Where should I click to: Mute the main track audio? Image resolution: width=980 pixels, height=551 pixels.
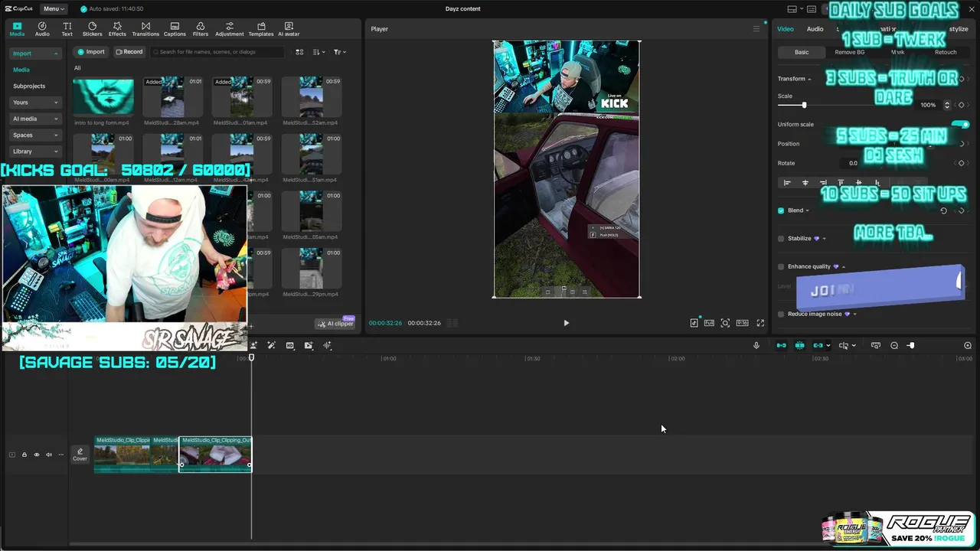[x=48, y=455]
